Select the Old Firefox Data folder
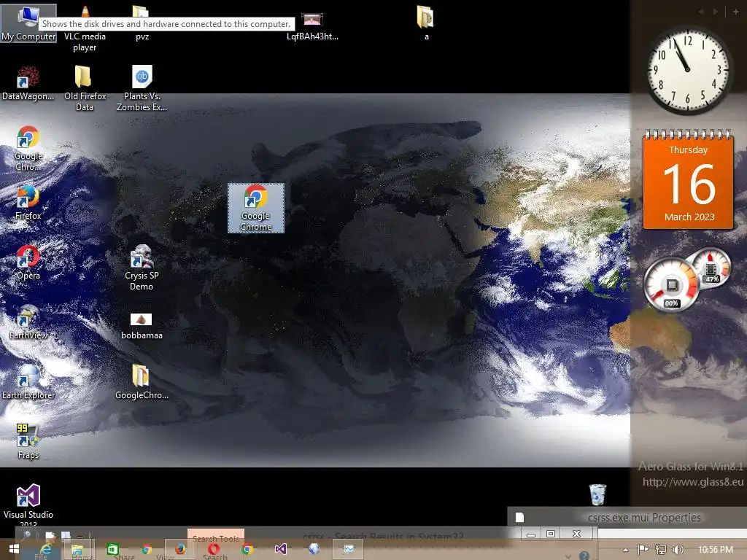 [85, 88]
